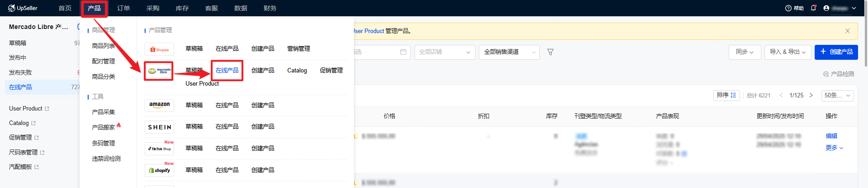Image resolution: width=868 pixels, height=188 pixels.
Task: Open Mercado Libre 在线产品 in menu
Action: point(227,71)
